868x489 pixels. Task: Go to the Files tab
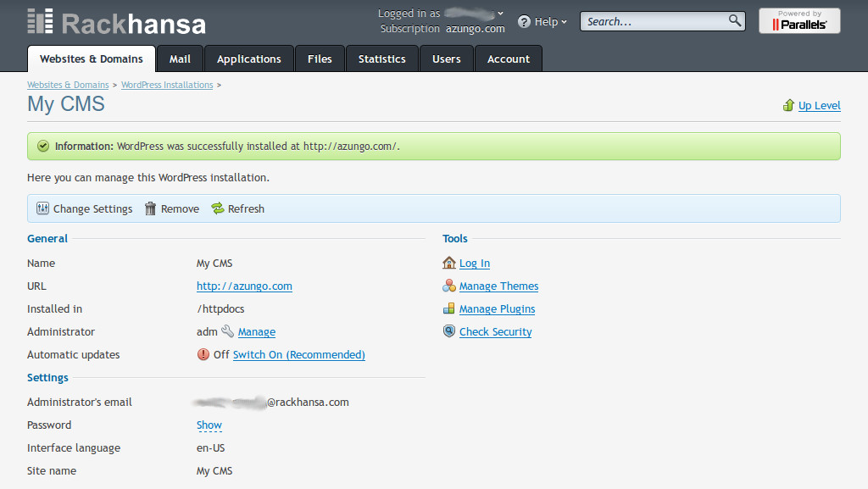[320, 58]
